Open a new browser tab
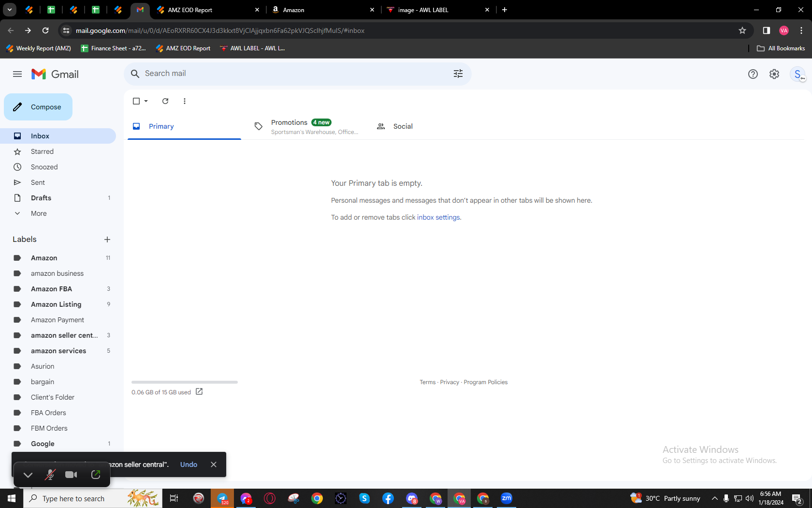812x508 pixels. tap(505, 10)
